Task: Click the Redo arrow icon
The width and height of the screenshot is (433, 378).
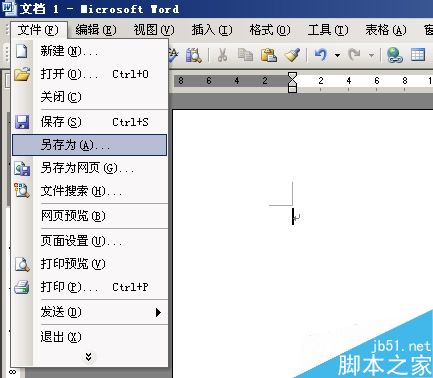Action: pyautogui.click(x=354, y=55)
